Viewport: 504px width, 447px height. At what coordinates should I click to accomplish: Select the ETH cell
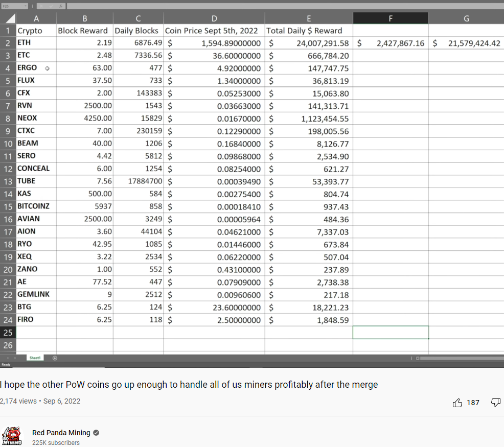[36, 43]
